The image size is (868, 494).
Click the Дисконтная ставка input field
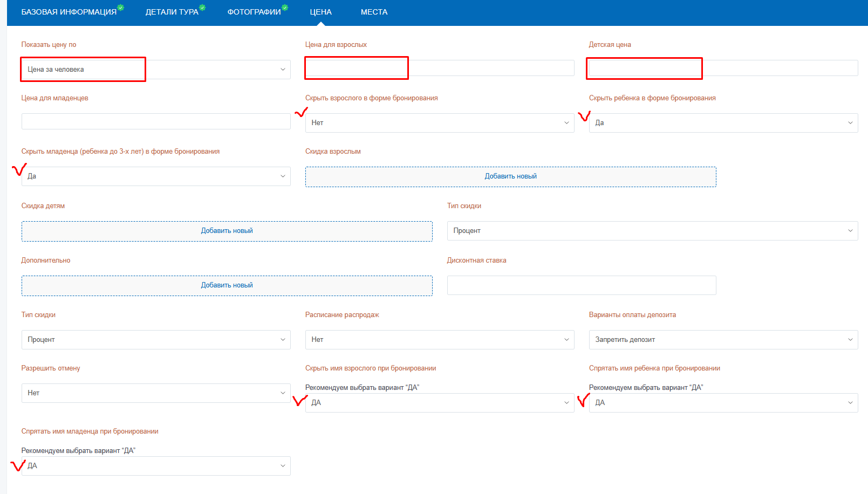click(x=581, y=285)
